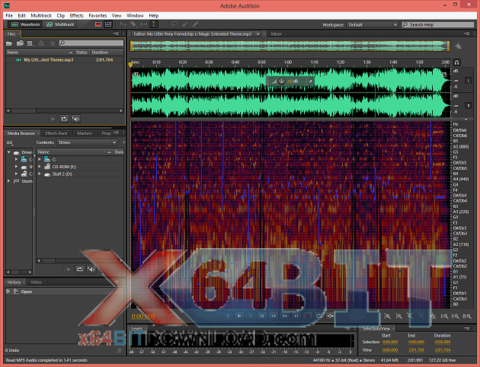Switch to Multitrack editor view
Screen dimensions: 480x367
pyautogui.click(x=60, y=24)
